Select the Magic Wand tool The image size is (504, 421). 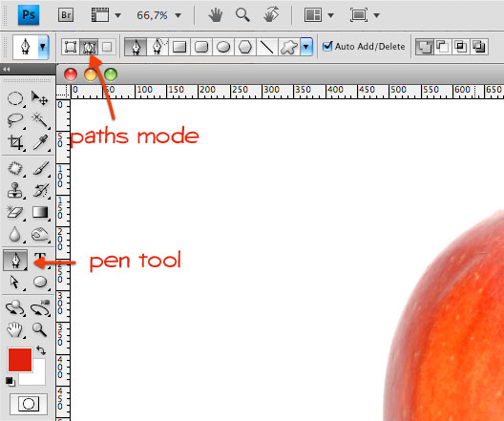point(40,120)
